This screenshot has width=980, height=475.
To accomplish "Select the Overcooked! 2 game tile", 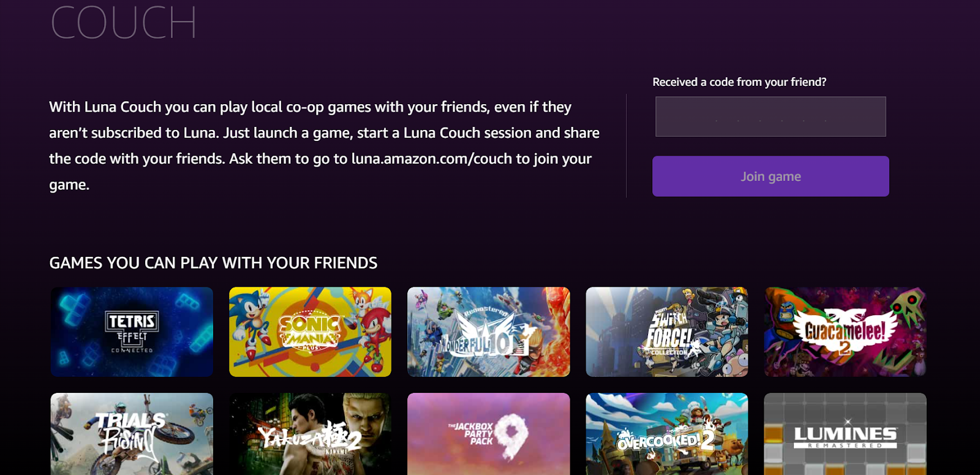I will pos(667,434).
